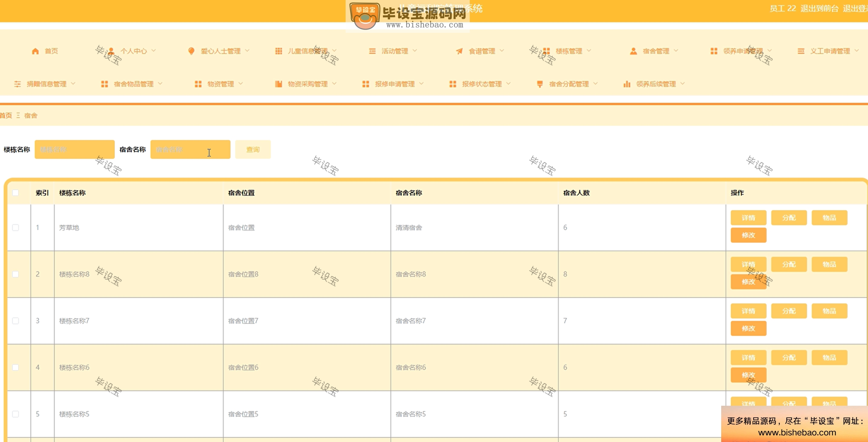Viewport: 868px width, 442px height.
Task: Click the bulb icon of 爱心人士管理
Action: pos(191,51)
